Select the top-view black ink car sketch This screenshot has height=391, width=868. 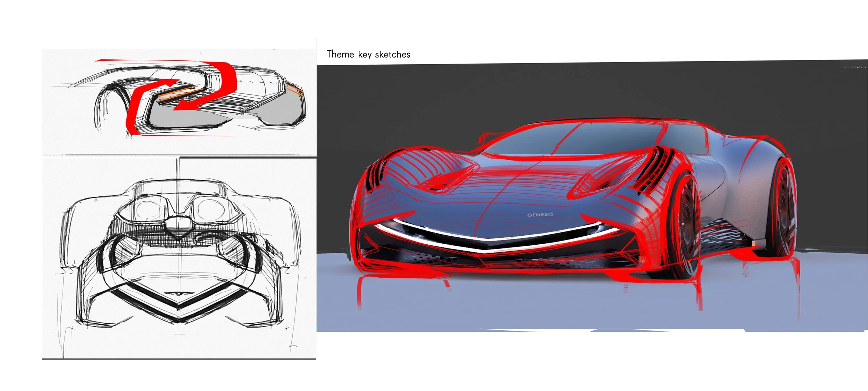[x=179, y=257]
